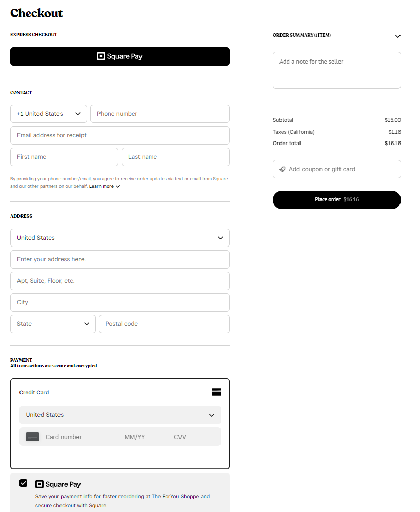This screenshot has height=512, width=420.
Task: Expand the Learn more disclosure
Action: tap(105, 186)
